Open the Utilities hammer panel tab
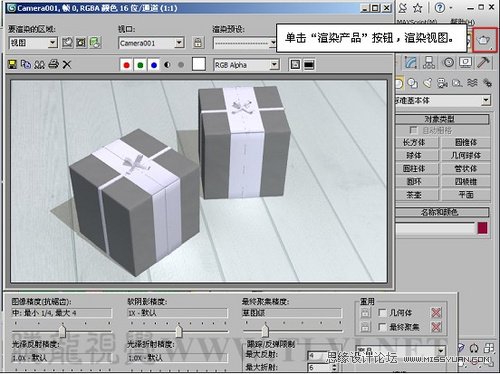Screen dimensions: 500x374 [x=483, y=62]
